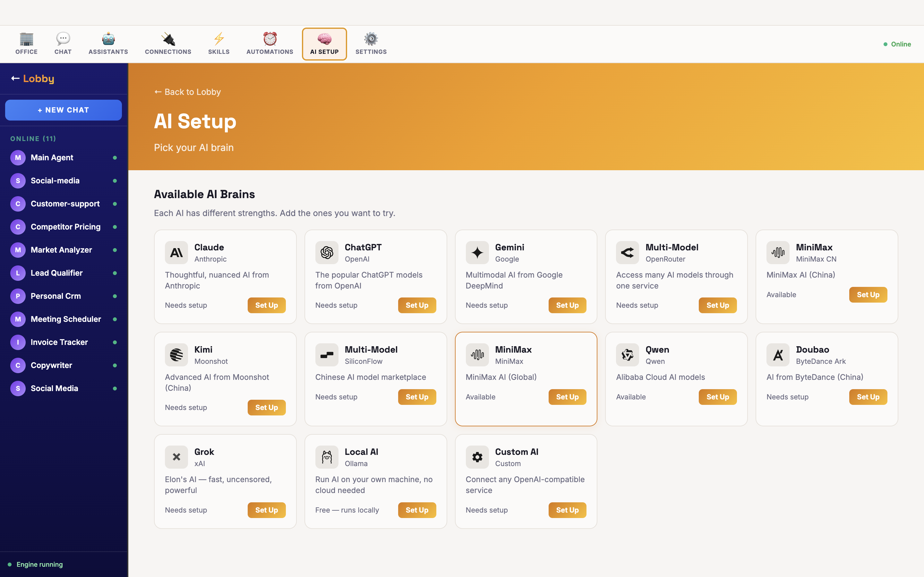This screenshot has height=577, width=924.
Task: Switch to the AI Setup tab
Action: point(324,44)
